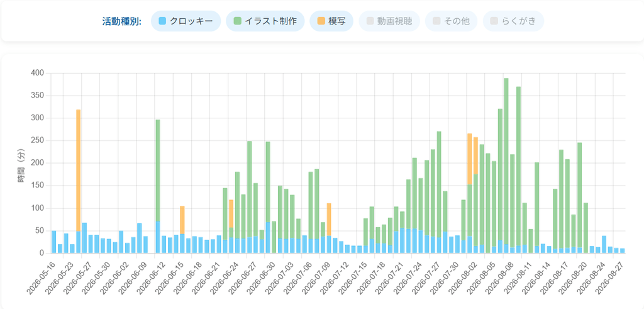
Task: Click the blue クロッキー color swatch
Action: point(162,21)
